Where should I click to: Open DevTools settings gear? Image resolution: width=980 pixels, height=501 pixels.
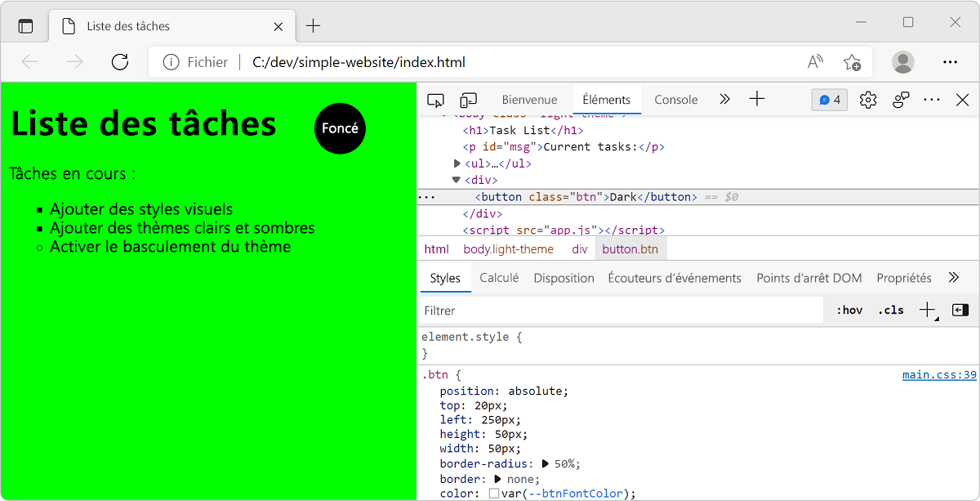click(868, 100)
